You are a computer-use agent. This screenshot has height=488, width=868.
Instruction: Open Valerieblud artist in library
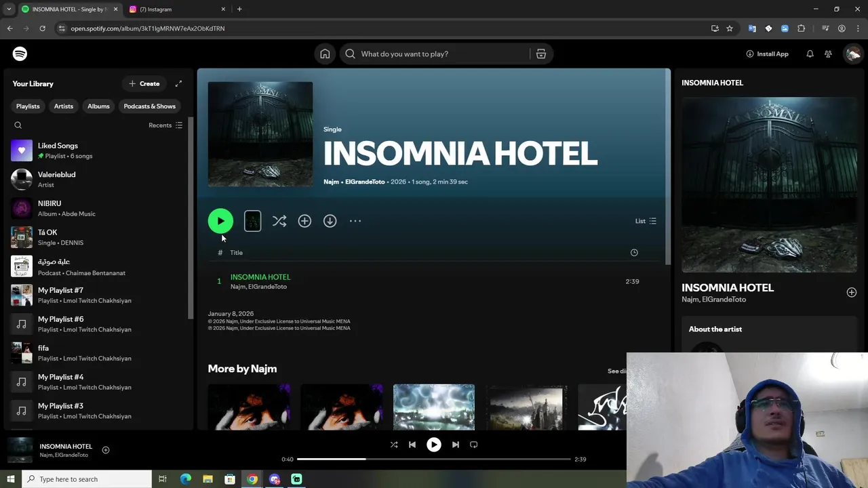click(x=98, y=180)
